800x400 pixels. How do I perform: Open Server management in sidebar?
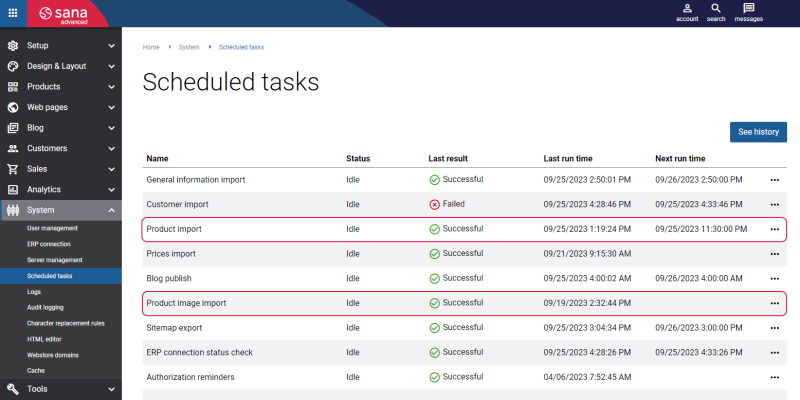54,260
